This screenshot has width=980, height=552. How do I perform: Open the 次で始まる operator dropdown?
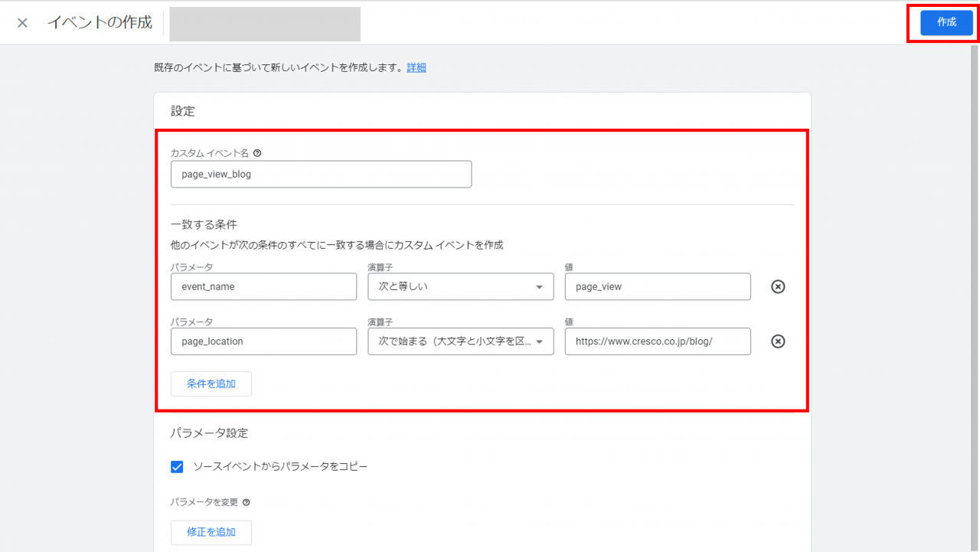click(460, 341)
